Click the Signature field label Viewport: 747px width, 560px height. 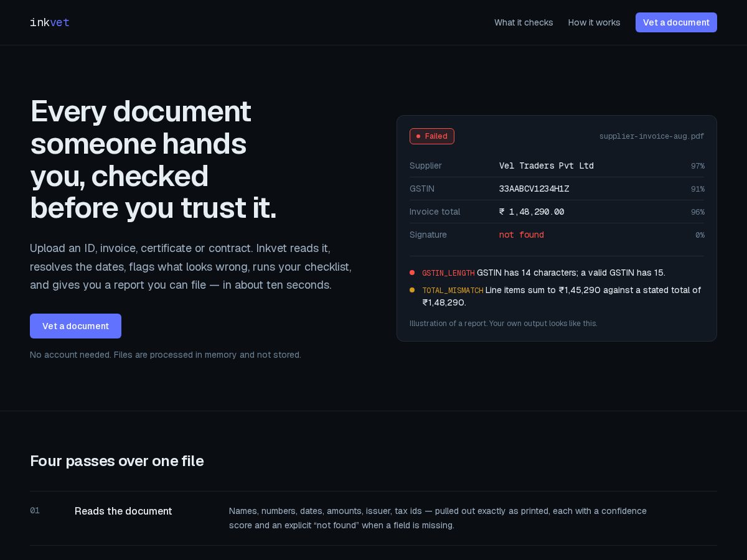coord(428,235)
